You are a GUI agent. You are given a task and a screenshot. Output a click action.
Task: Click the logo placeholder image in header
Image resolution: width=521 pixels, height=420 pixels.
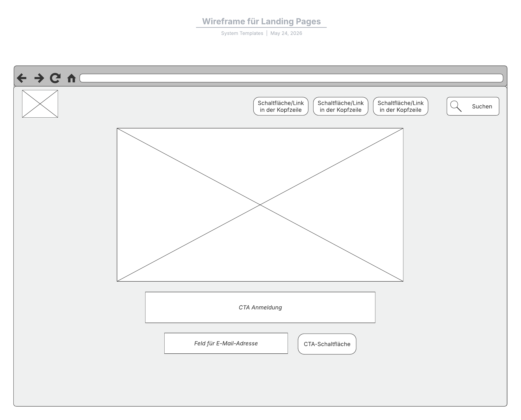(x=40, y=104)
